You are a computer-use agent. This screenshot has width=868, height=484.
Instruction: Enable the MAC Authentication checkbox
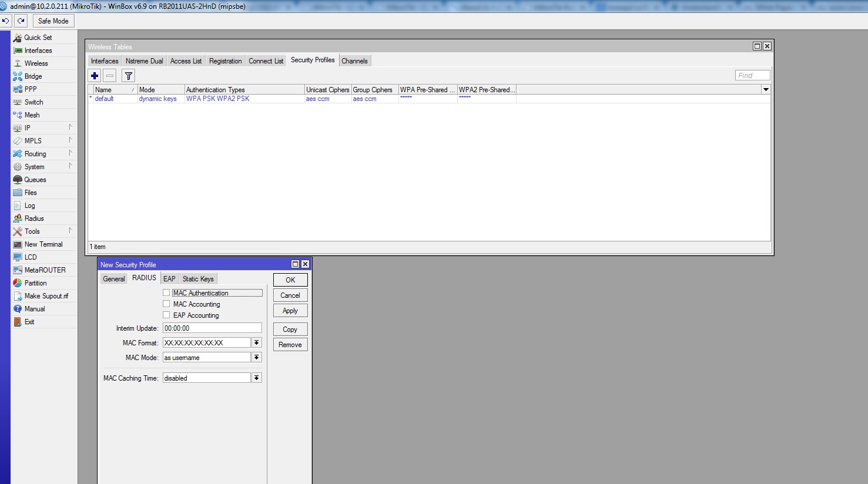(x=166, y=293)
